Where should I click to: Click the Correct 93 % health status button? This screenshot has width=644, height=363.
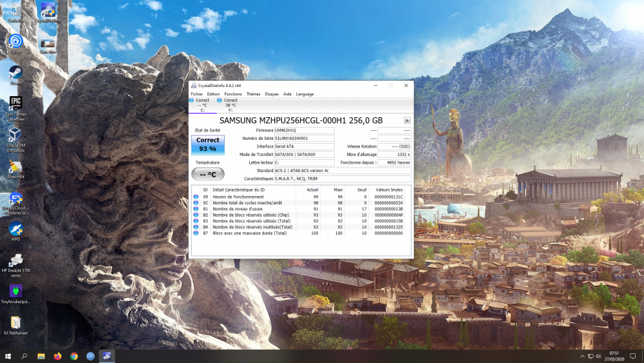tap(208, 144)
